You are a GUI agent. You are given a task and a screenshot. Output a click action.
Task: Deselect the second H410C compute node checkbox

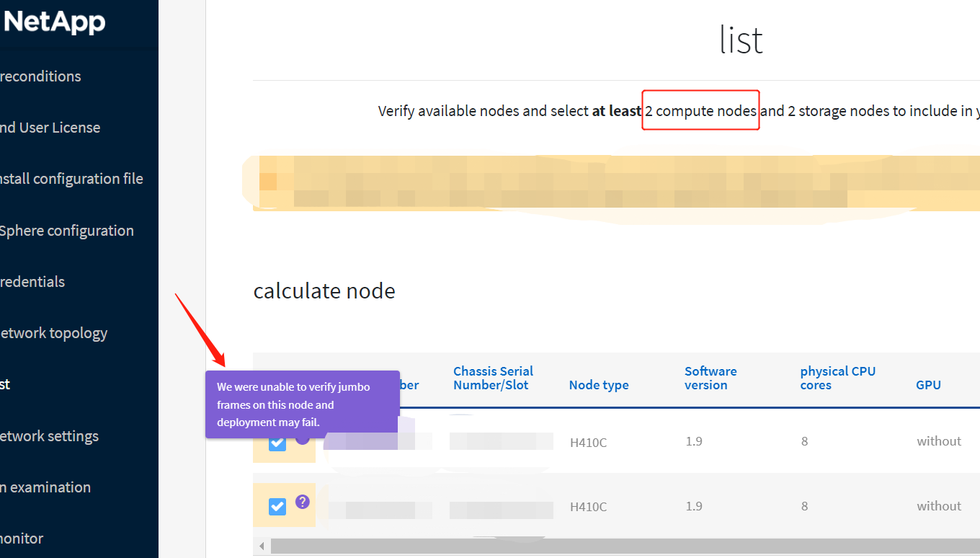[277, 507]
